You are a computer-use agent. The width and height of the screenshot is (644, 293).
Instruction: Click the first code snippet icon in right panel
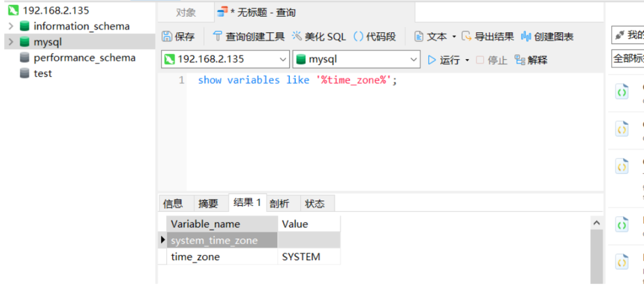point(622,92)
